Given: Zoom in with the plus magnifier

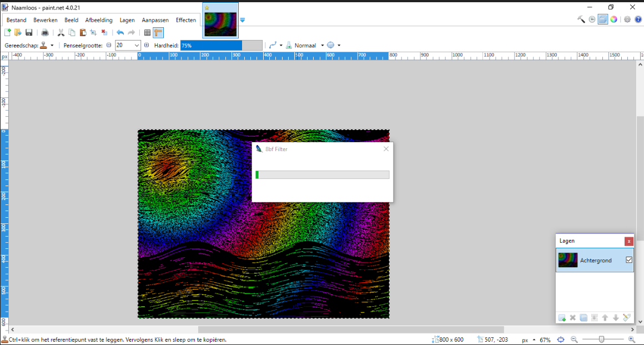Looking at the screenshot, I should 632,339.
